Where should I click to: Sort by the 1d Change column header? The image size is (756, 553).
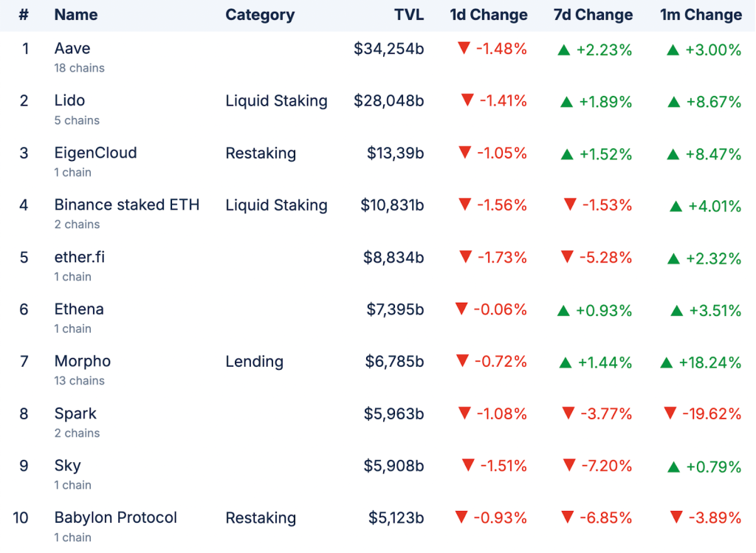click(x=489, y=15)
